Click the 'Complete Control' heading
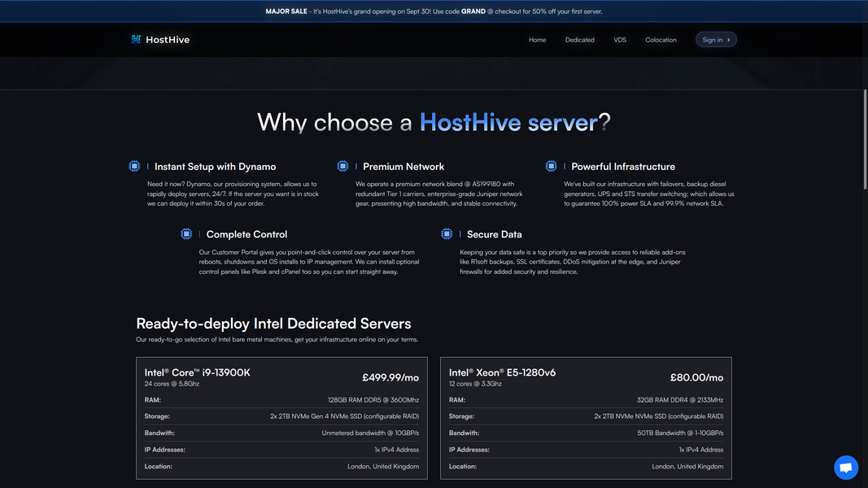868x488 pixels. [246, 234]
